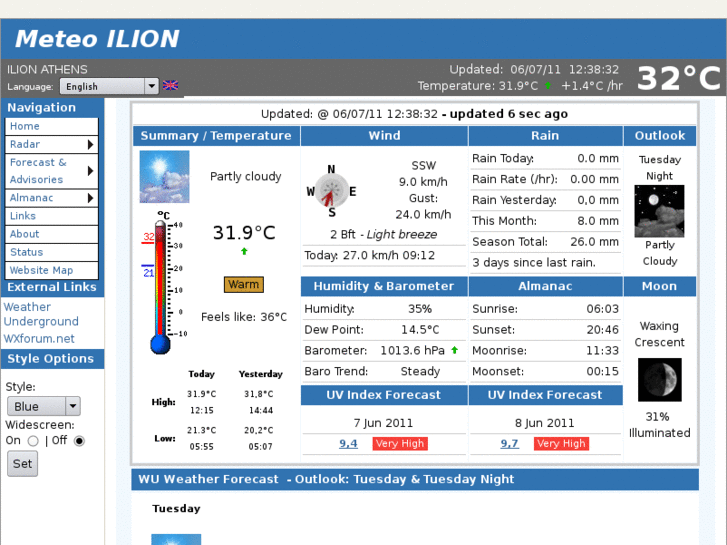Image resolution: width=727 pixels, height=545 pixels.
Task: Click '2 Bft - Light breeze' text
Action: [383, 235]
